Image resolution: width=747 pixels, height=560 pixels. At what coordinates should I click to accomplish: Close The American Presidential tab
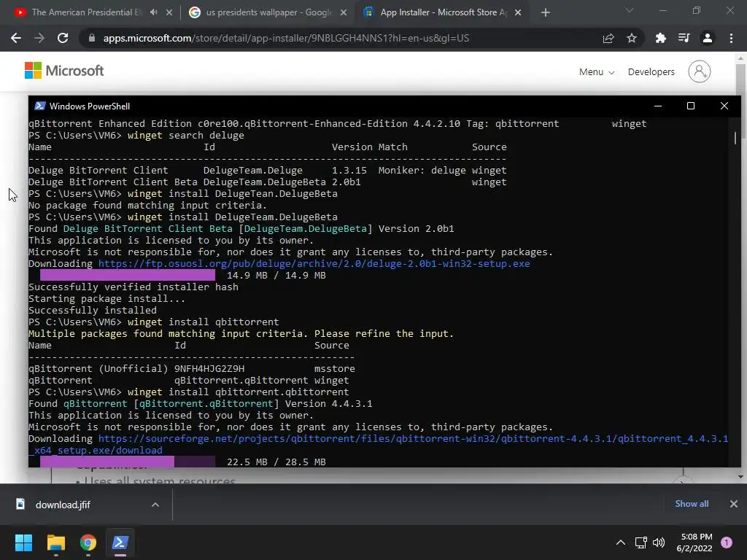click(169, 12)
